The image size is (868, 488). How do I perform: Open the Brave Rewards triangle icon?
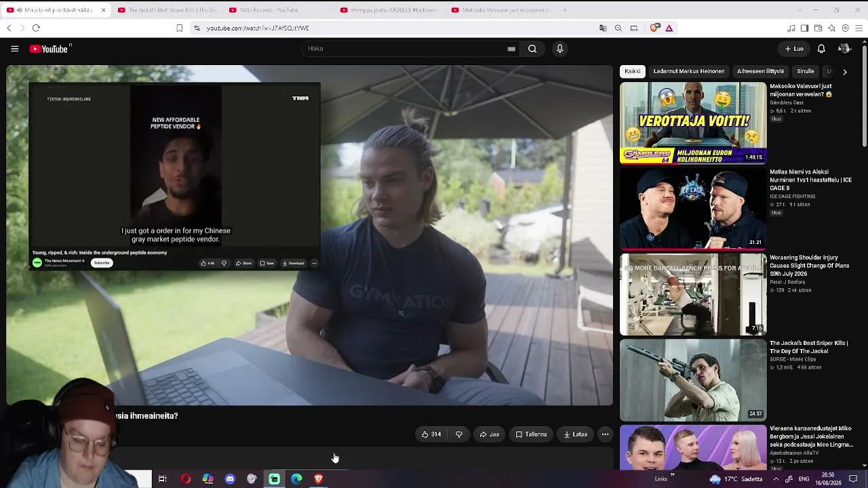coord(669,28)
